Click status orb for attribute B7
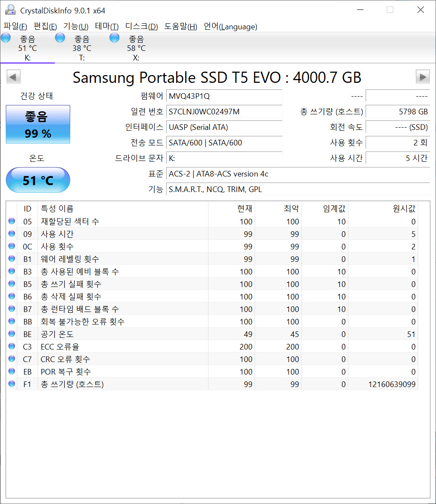 (12, 309)
